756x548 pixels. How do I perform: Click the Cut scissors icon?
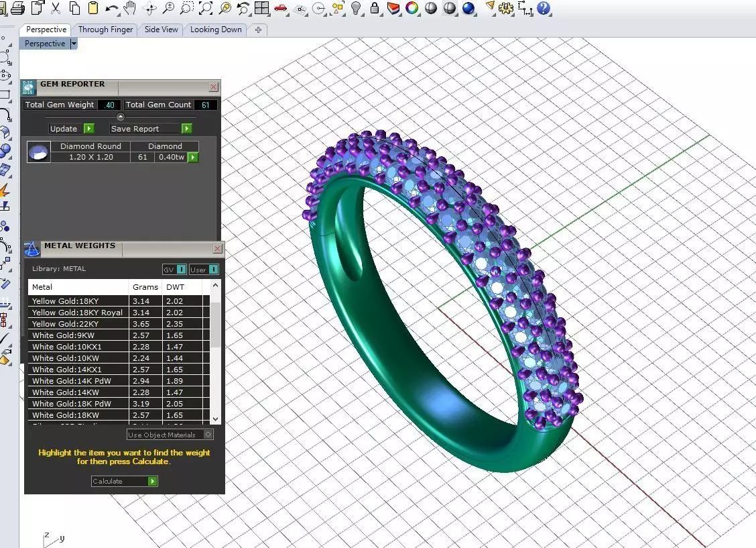tap(56, 8)
